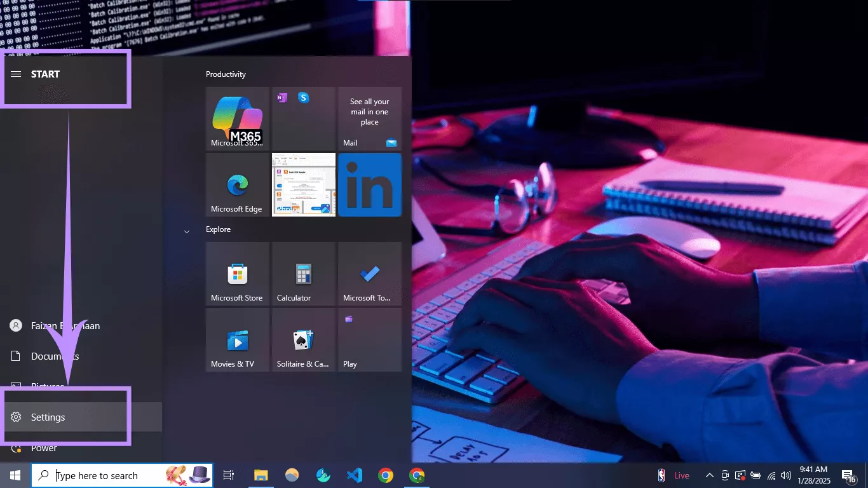Viewport: 868px width, 488px height.
Task: Launch Visual Studio Code from the taskbar
Action: coord(354,475)
